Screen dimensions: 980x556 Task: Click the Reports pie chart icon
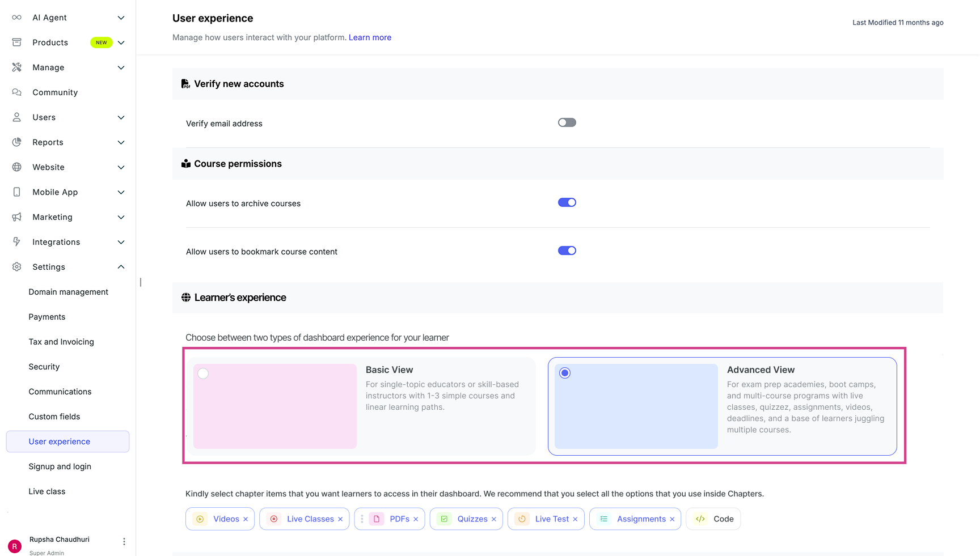coord(17,142)
